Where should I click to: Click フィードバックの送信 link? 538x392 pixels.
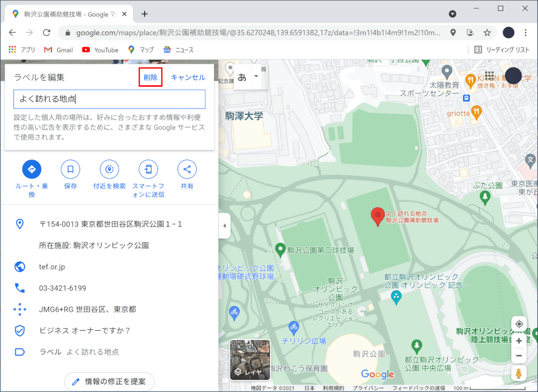419,388
